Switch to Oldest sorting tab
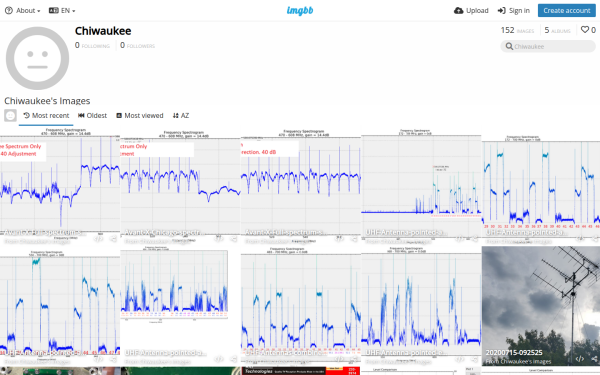Viewport: 600px width, 375px height. pyautogui.click(x=92, y=116)
